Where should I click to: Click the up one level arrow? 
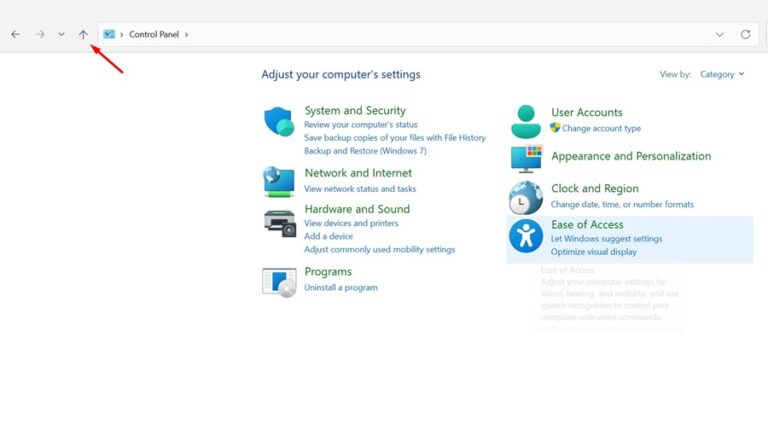(x=83, y=34)
